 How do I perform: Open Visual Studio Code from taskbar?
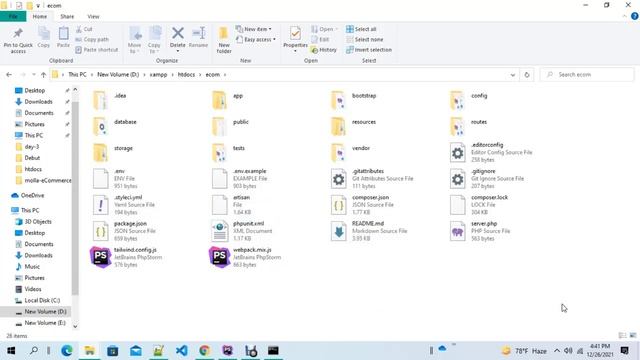pyautogui.click(x=181, y=351)
